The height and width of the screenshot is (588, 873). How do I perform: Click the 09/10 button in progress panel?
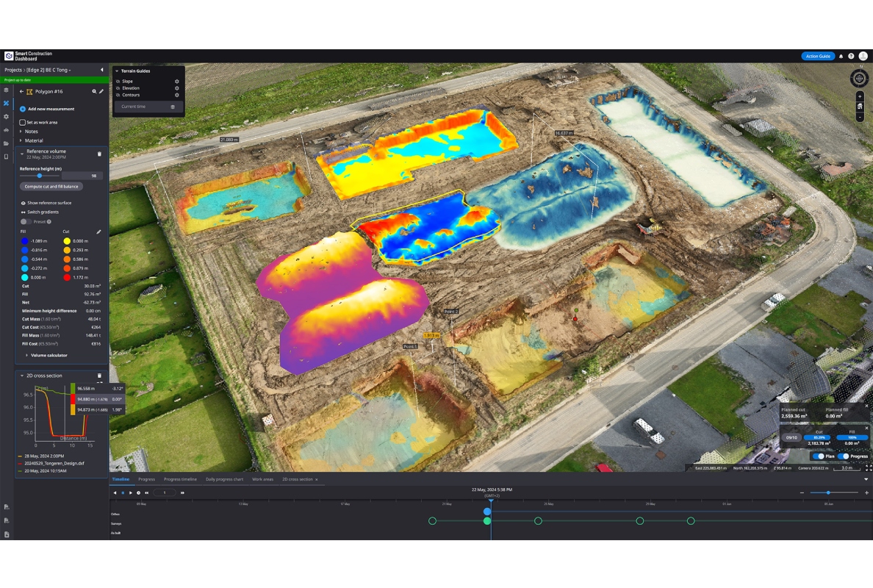(791, 437)
